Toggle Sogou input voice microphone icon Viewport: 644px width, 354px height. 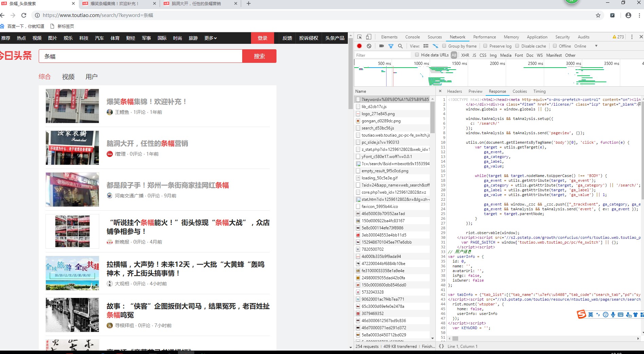(x=613, y=315)
